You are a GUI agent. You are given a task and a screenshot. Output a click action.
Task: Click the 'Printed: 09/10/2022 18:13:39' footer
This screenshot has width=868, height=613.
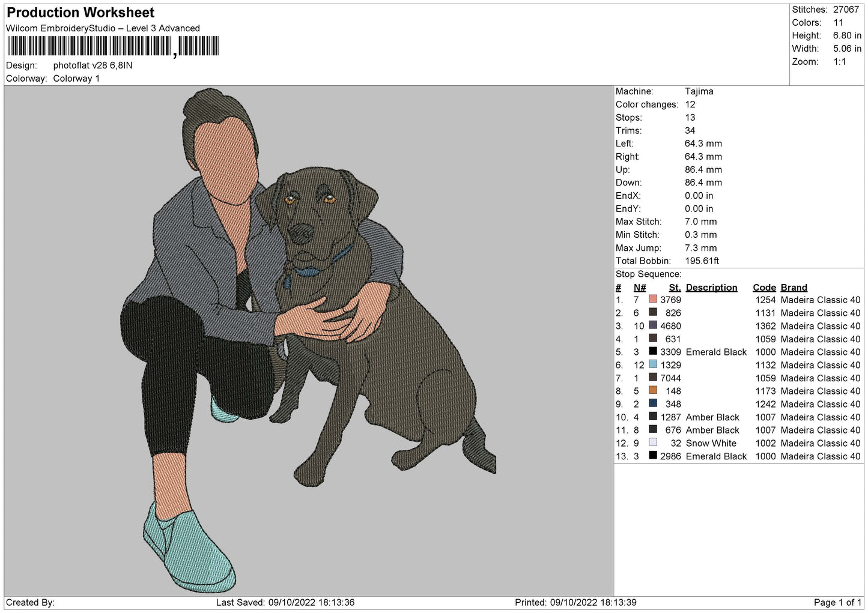pyautogui.click(x=575, y=602)
